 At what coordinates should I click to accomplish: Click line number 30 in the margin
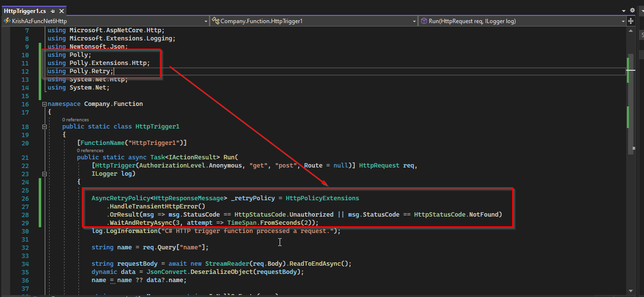tap(25, 231)
